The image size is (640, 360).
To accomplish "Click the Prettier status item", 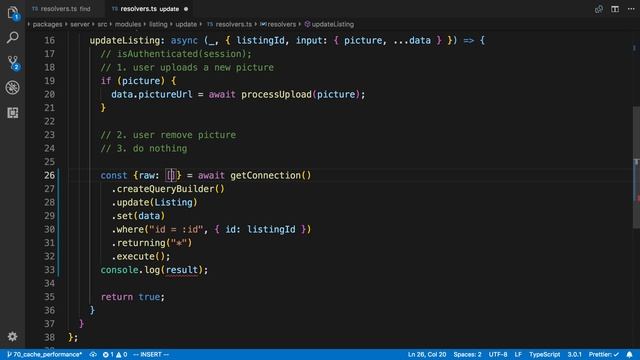I will pyautogui.click(x=603, y=354).
